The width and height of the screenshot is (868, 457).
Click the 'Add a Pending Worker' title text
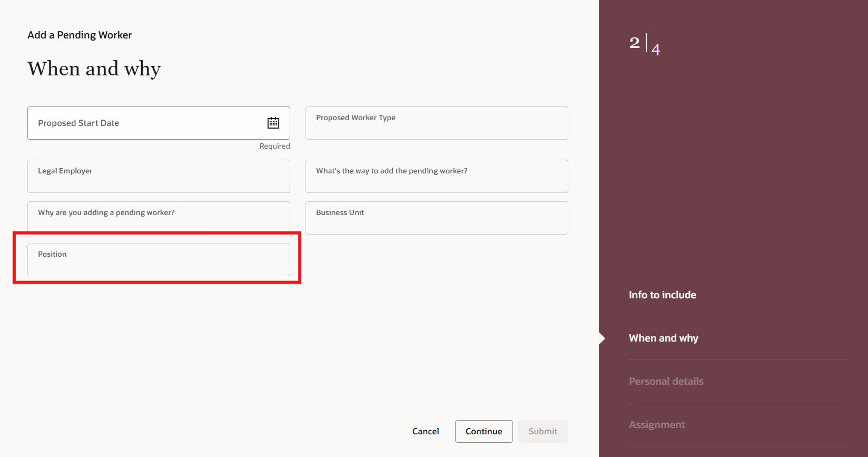(80, 35)
